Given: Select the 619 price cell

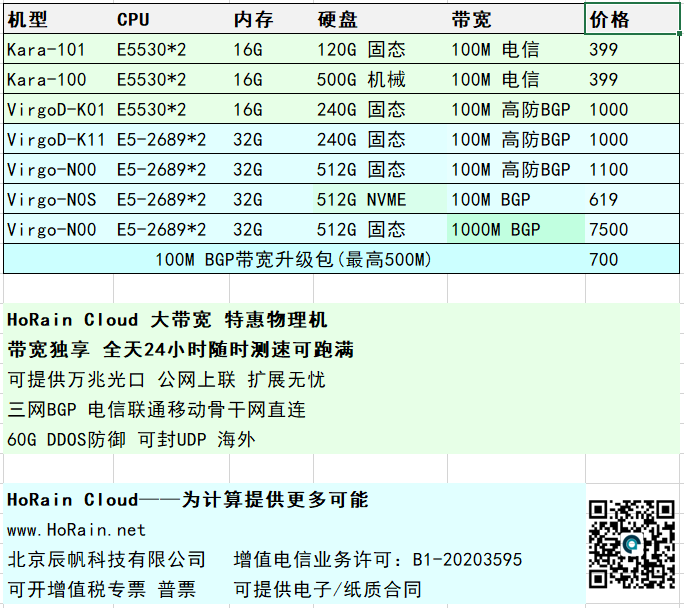Looking at the screenshot, I should (x=632, y=200).
